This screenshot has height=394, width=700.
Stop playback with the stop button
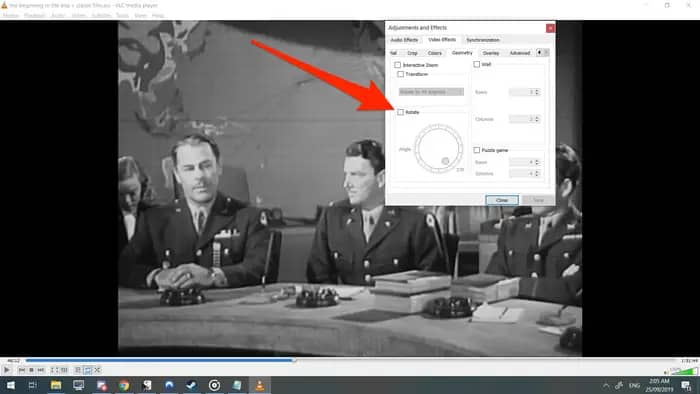(x=31, y=370)
